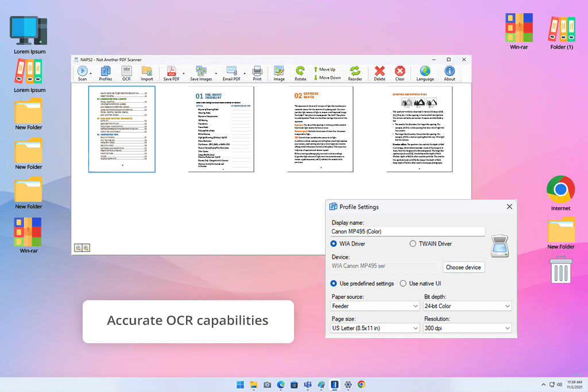Open File Explorer from the taskbar

coord(254,385)
